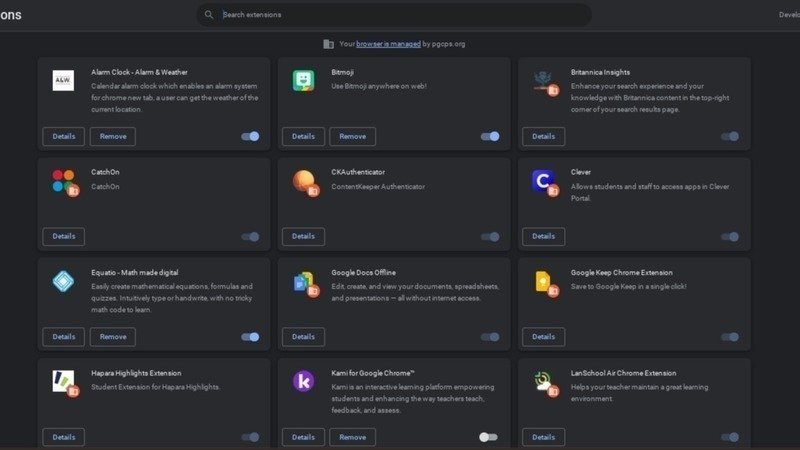Click the Equatio extension icon
The width and height of the screenshot is (800, 450).
(63, 281)
